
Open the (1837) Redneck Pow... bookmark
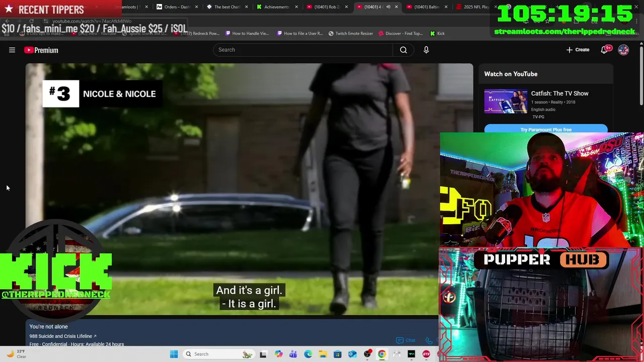[197, 33]
